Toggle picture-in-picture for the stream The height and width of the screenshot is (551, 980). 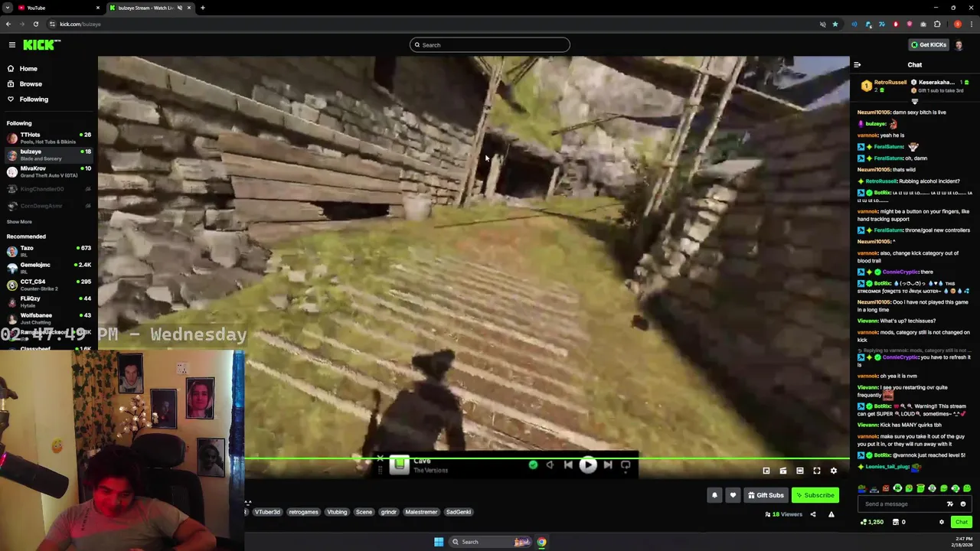(766, 471)
